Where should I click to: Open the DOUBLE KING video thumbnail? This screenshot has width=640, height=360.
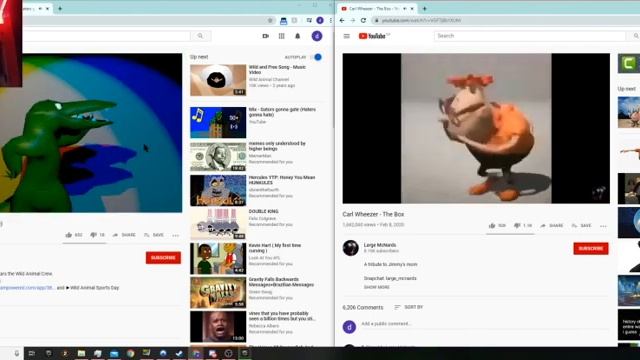pos(218,224)
